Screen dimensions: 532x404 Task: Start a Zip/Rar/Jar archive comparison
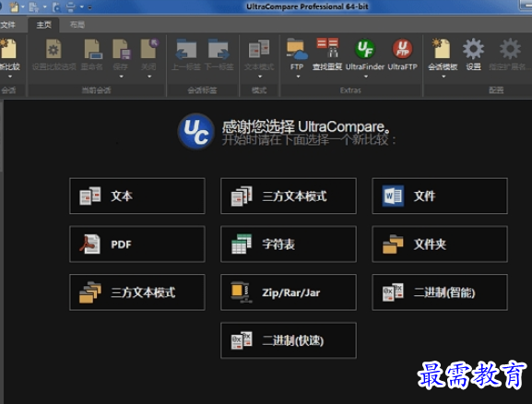click(289, 292)
